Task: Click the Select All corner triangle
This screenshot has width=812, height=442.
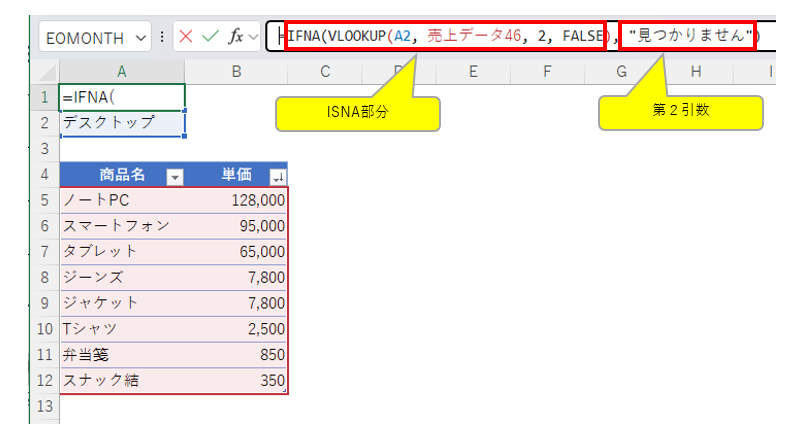Action: [44, 72]
